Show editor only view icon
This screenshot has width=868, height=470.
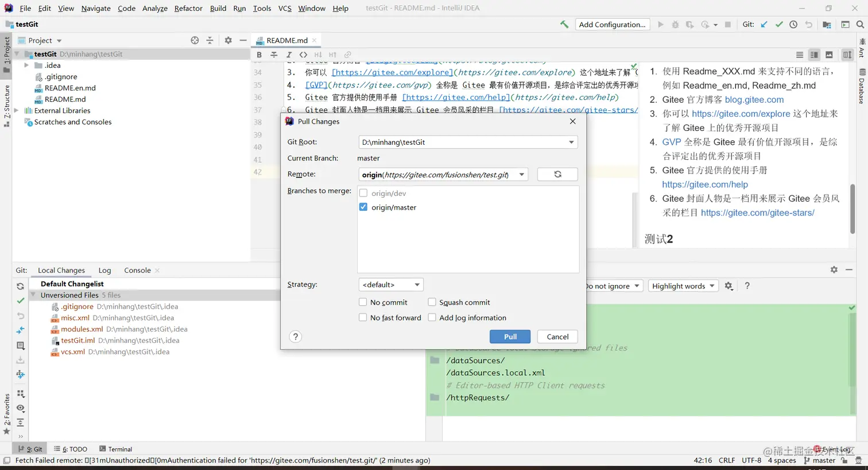tap(799, 55)
